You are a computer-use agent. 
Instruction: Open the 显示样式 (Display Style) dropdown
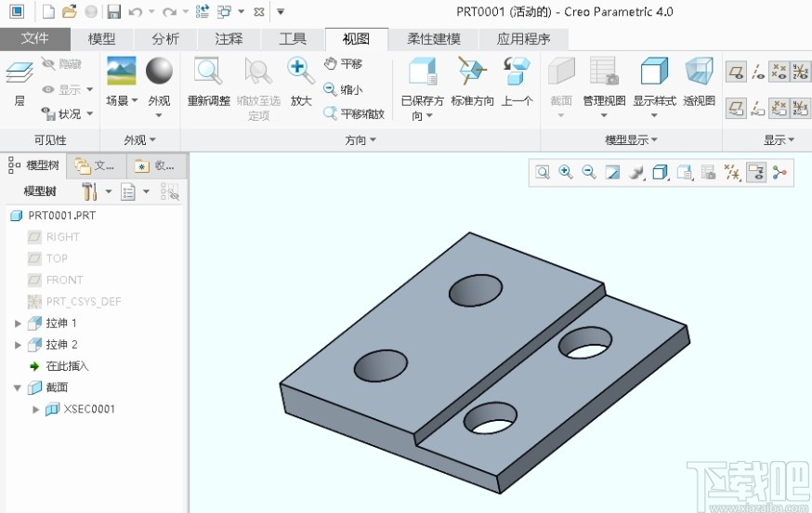point(654,100)
